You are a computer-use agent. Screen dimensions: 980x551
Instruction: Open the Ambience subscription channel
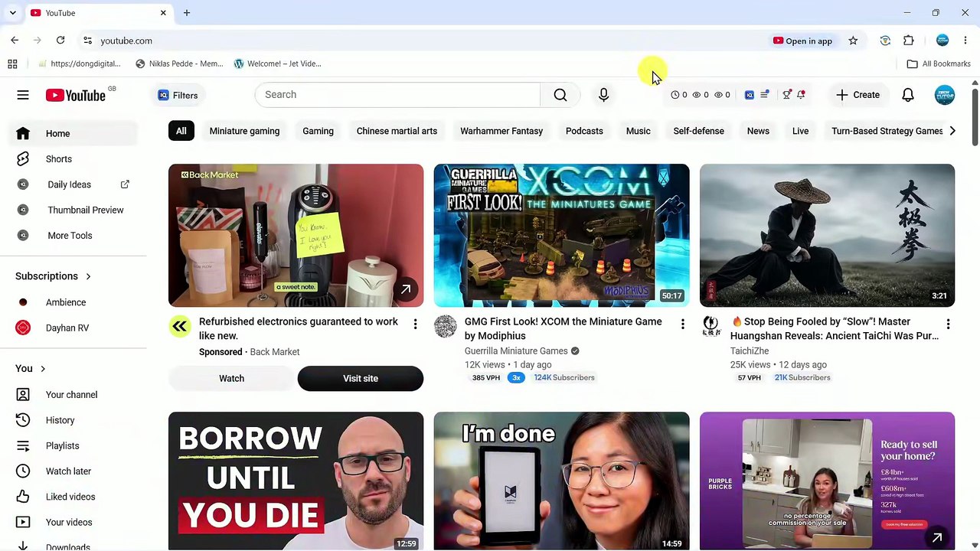[x=73, y=302]
